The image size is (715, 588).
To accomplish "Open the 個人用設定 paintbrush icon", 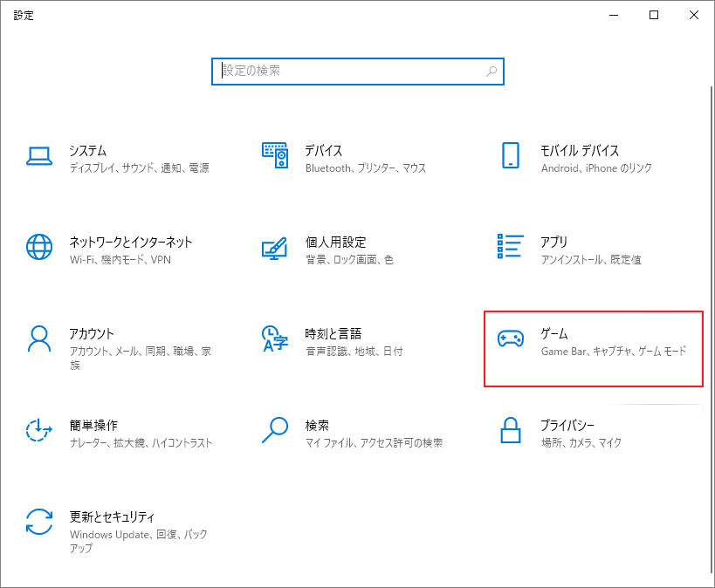I will tap(274, 248).
